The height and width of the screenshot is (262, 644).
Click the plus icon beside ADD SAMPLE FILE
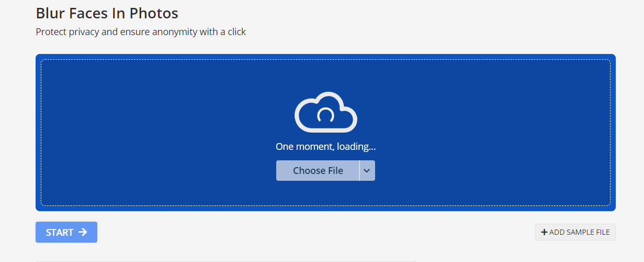[544, 232]
